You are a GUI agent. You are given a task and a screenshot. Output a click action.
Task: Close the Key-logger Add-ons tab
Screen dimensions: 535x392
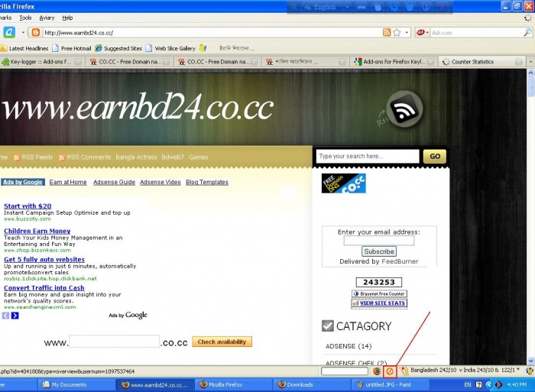point(78,62)
